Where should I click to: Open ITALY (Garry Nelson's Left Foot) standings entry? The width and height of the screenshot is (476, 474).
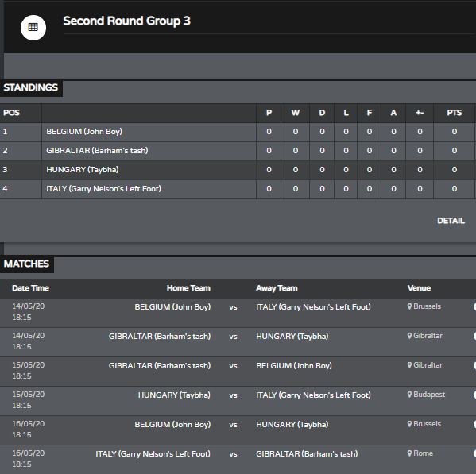(x=103, y=189)
